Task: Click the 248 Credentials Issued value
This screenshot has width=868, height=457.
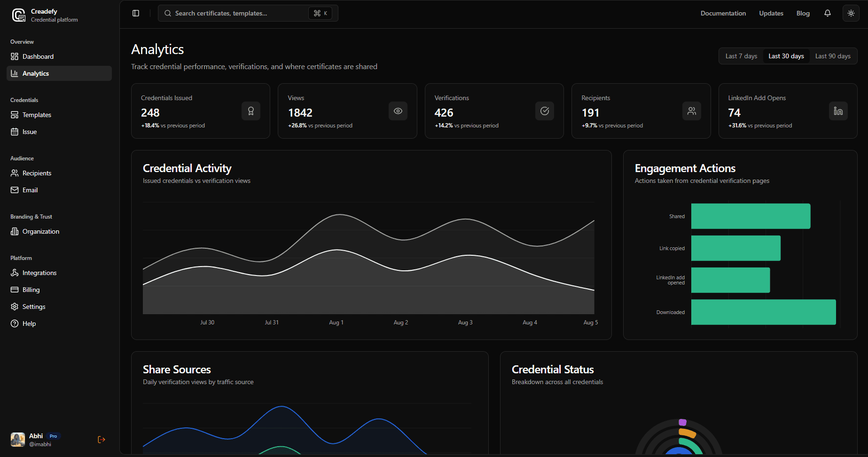Action: 150,113
